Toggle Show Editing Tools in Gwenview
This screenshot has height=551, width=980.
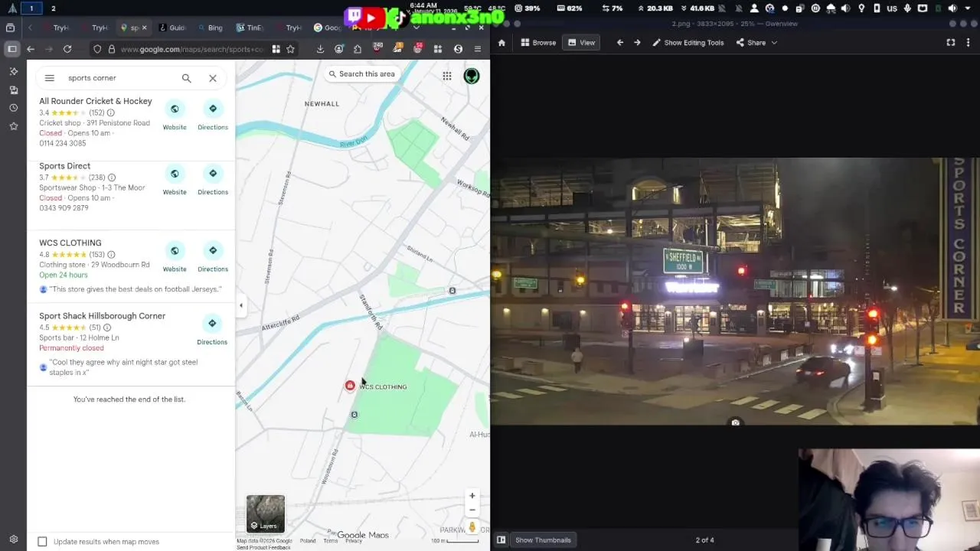click(688, 43)
